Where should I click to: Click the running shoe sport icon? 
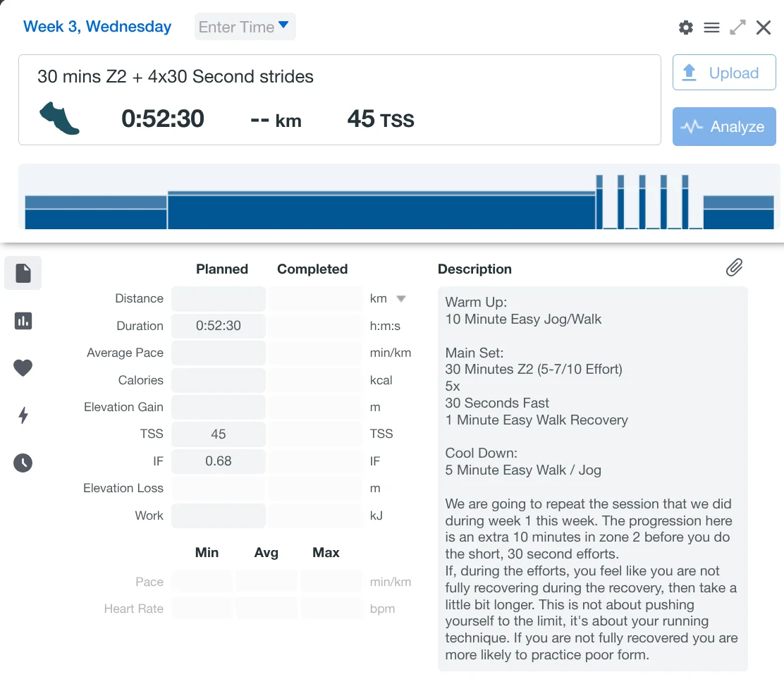point(60,118)
